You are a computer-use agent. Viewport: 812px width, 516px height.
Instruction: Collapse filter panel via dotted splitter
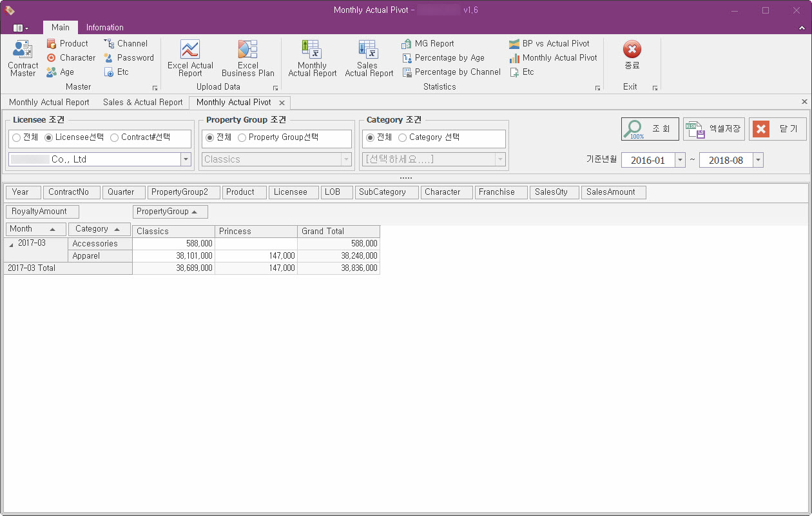tap(405, 178)
